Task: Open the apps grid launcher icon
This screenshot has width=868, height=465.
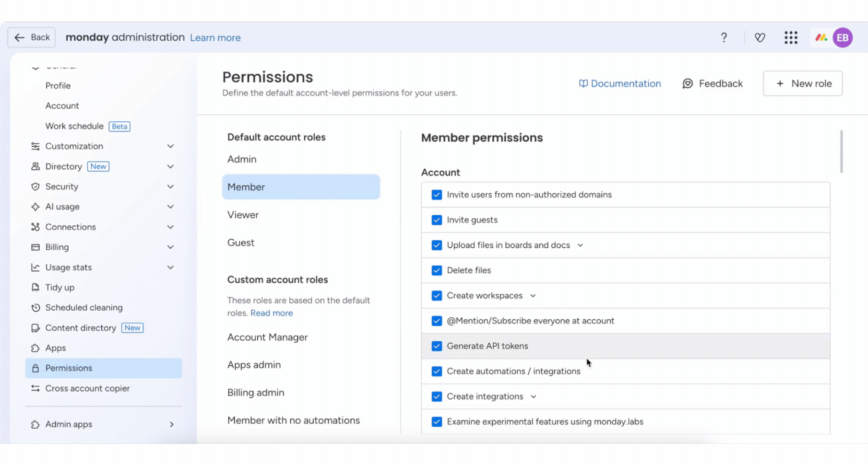Action: point(791,37)
